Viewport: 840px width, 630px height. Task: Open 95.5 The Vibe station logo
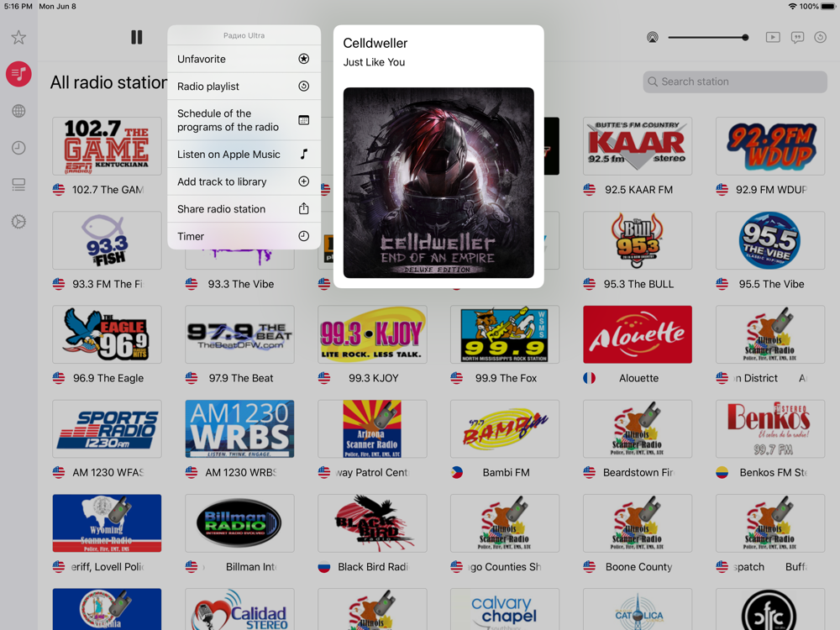[770, 240]
